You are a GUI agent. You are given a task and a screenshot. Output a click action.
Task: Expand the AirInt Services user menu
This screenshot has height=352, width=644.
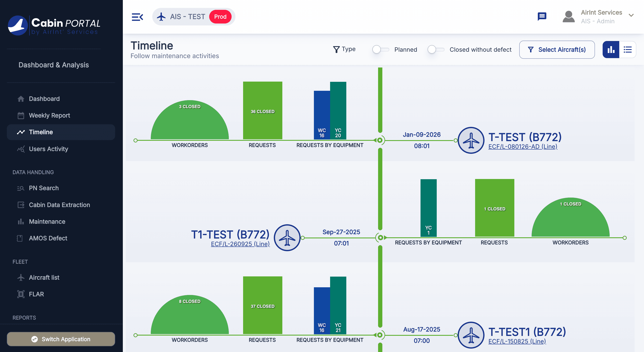(631, 16)
